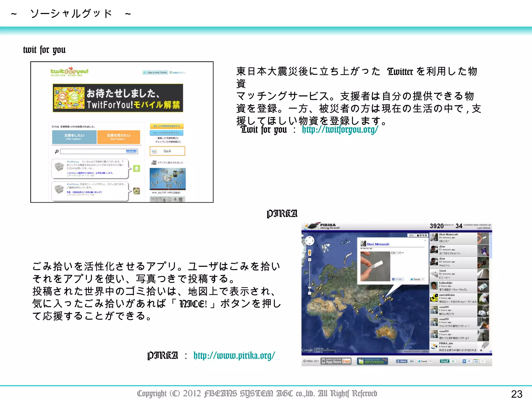This screenshot has width=532, height=399.
Task: Click the Tweet button in photo popup
Action: pyautogui.click(x=415, y=279)
